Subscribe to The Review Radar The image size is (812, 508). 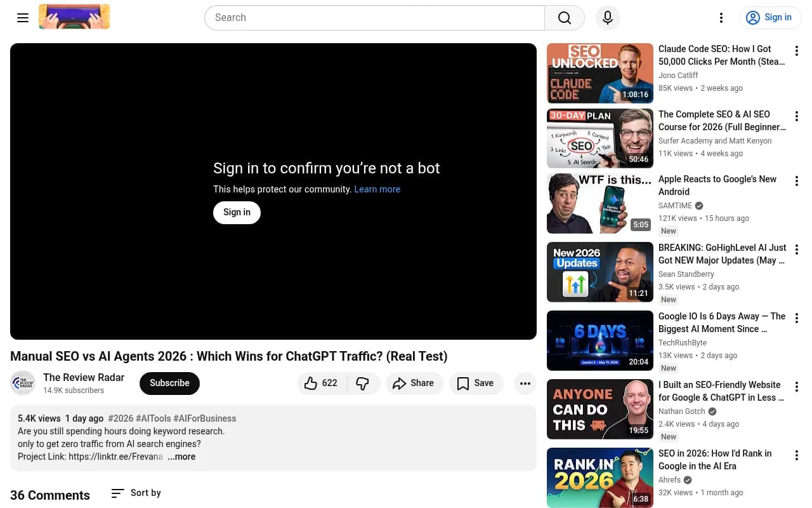pyautogui.click(x=169, y=383)
